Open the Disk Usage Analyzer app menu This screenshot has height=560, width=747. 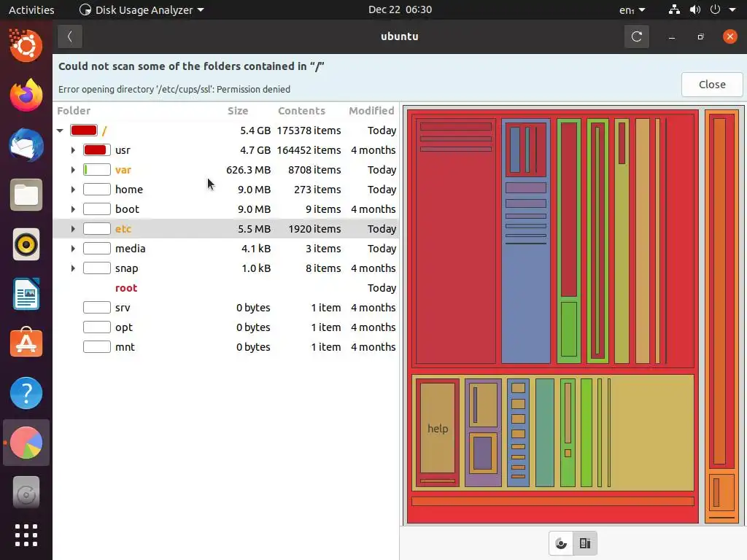pos(142,10)
